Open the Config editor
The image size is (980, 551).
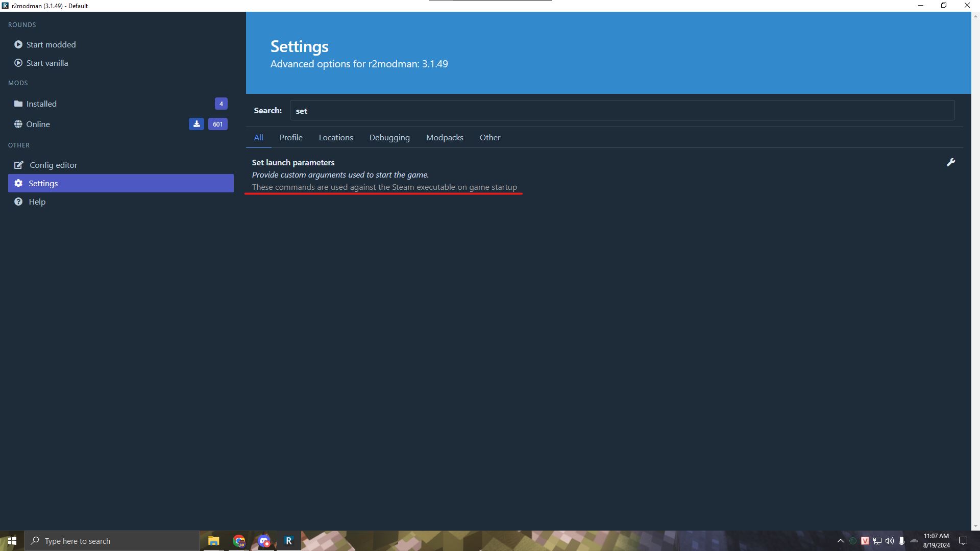point(53,165)
